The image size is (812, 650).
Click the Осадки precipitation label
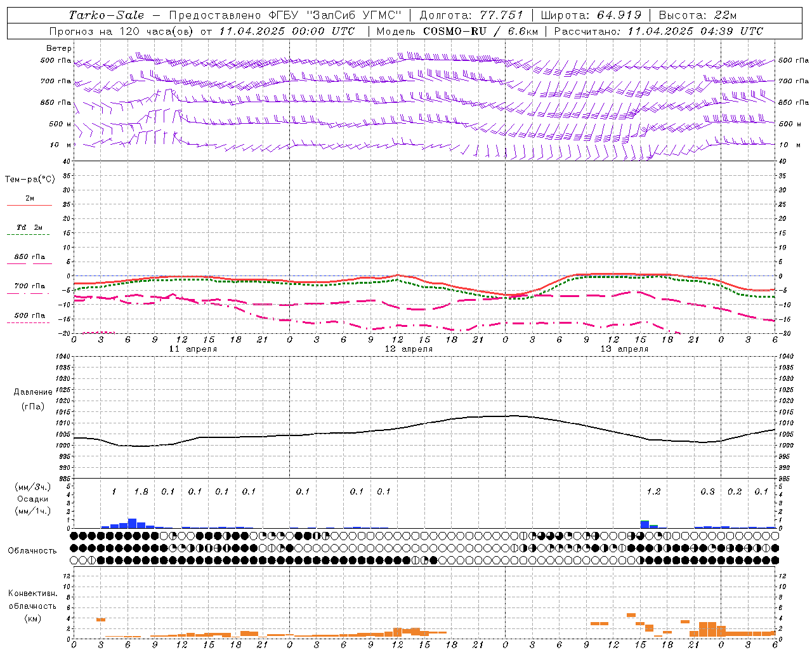coord(32,499)
